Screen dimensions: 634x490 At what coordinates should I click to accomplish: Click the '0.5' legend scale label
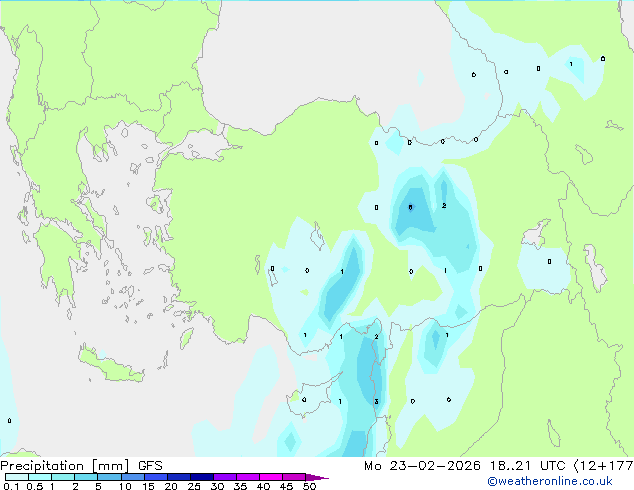click(34, 486)
